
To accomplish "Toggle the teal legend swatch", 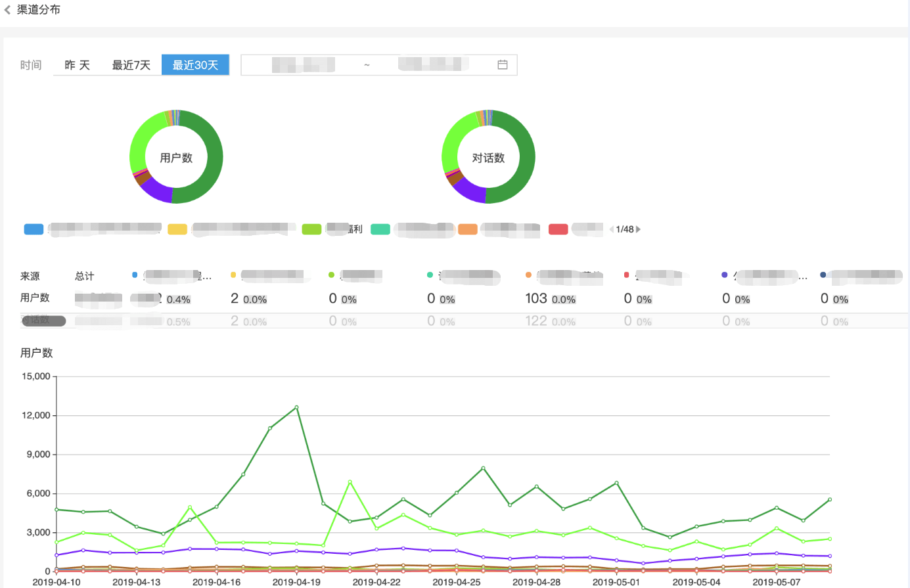I will [380, 229].
